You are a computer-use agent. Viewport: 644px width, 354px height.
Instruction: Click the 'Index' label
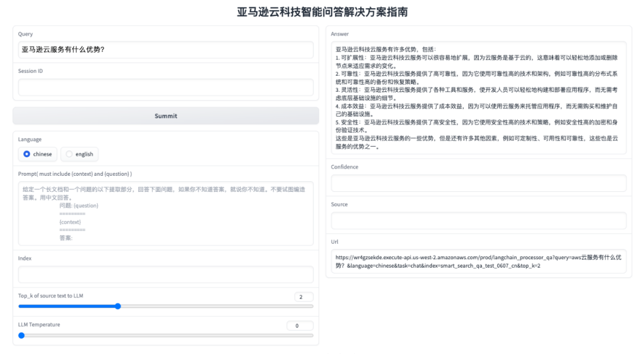point(24,258)
